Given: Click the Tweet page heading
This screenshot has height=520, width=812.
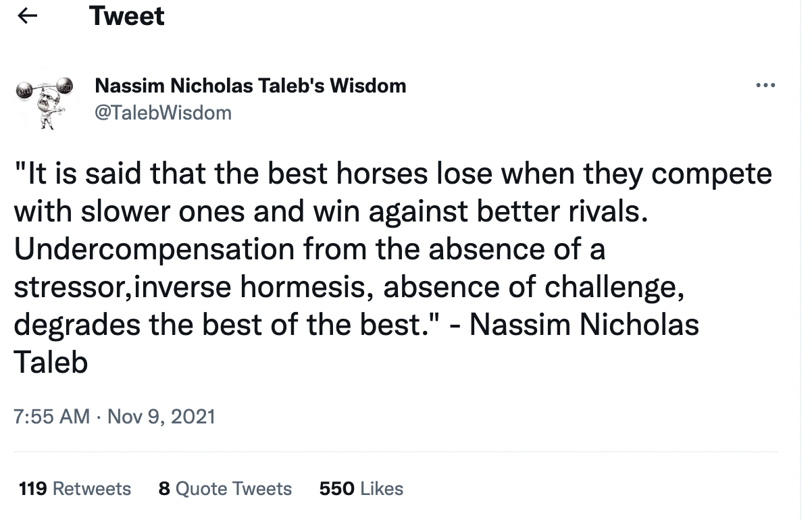Looking at the screenshot, I should pyautogui.click(x=127, y=16).
